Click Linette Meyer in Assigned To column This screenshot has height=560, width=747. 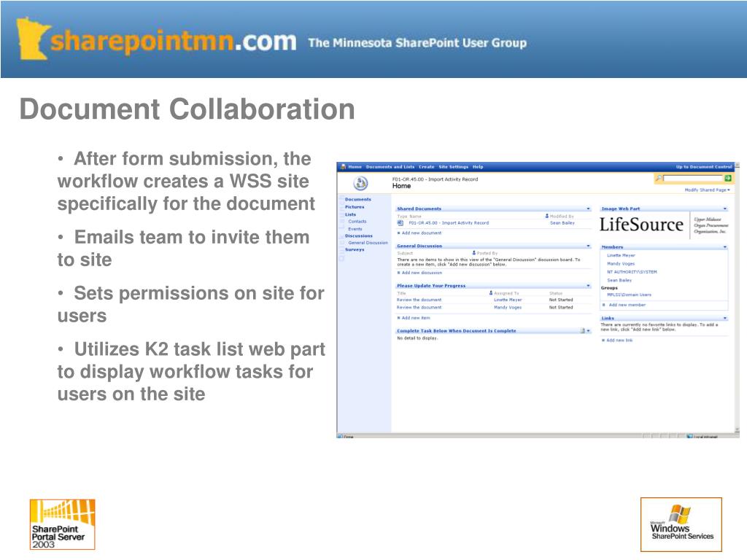pos(508,300)
